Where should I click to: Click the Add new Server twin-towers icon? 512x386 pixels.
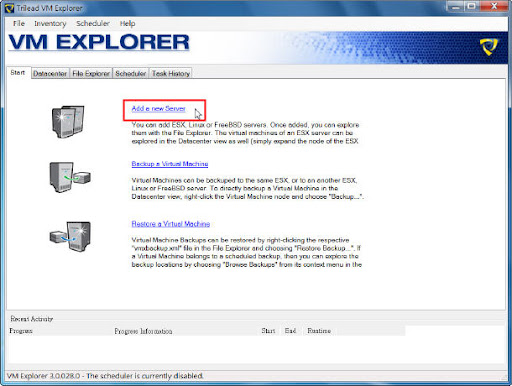68,121
